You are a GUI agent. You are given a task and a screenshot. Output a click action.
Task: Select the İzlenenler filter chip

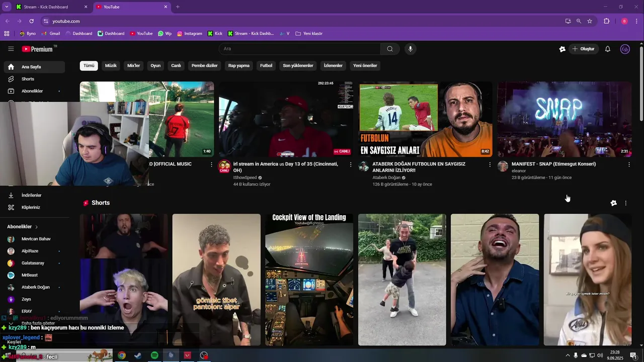(333, 65)
